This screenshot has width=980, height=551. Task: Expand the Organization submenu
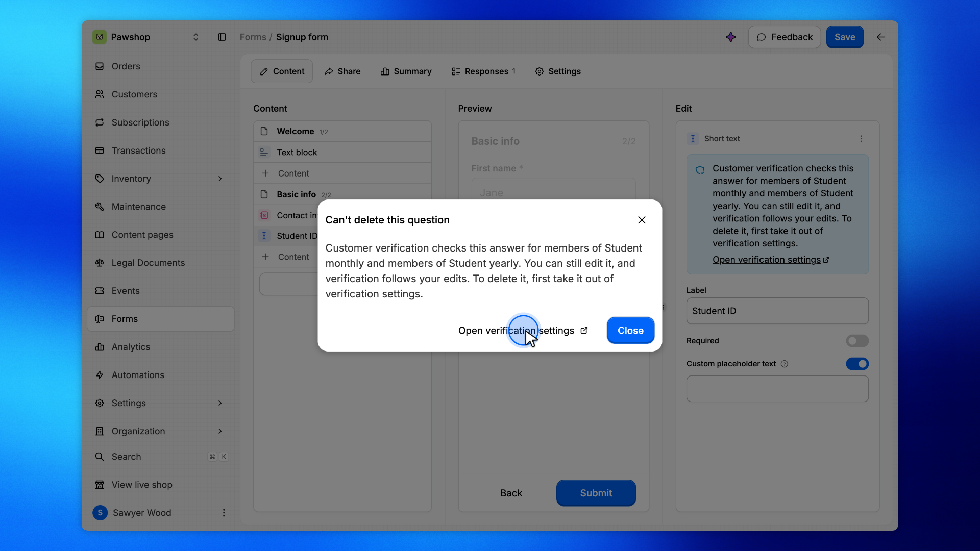[220, 431]
